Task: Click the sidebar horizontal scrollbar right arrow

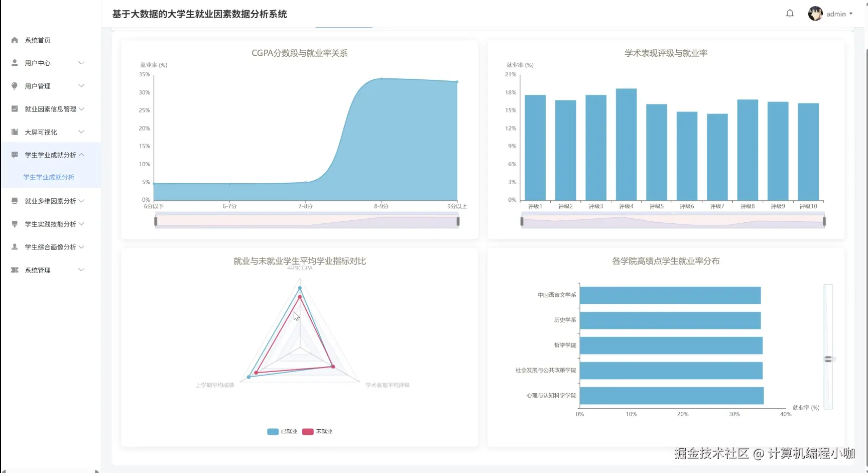Action: coord(97,471)
